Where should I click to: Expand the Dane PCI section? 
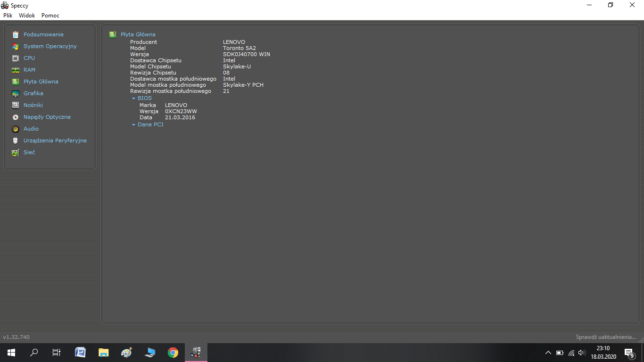(134, 125)
